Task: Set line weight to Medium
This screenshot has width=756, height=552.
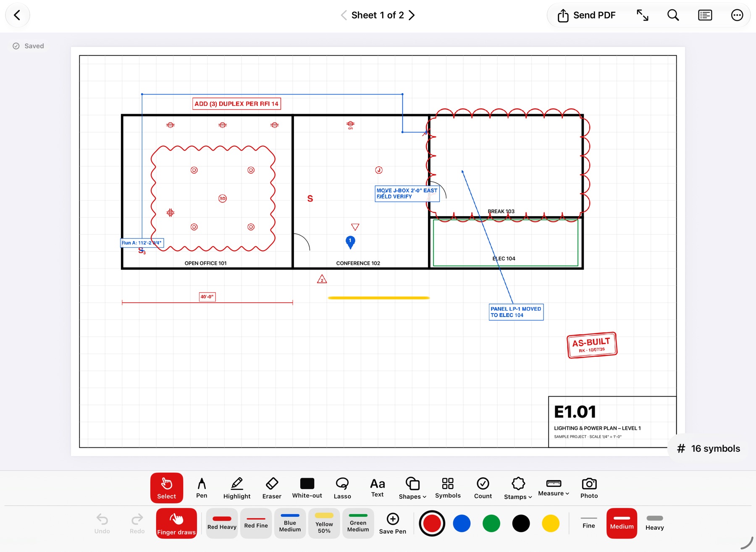Action: (622, 523)
